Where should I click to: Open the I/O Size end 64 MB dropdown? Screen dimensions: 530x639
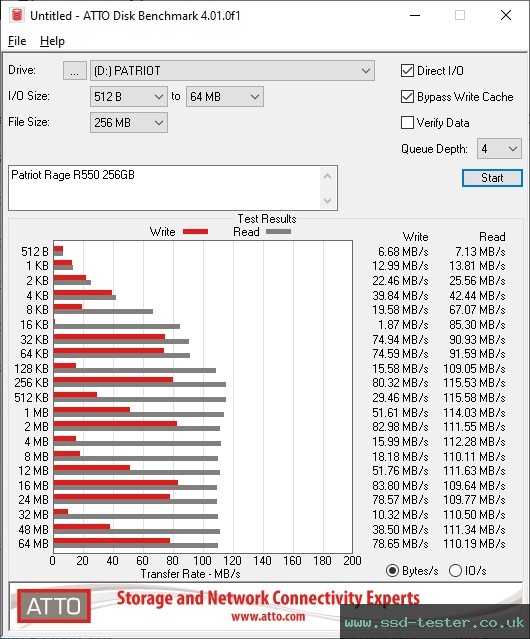pyautogui.click(x=225, y=97)
